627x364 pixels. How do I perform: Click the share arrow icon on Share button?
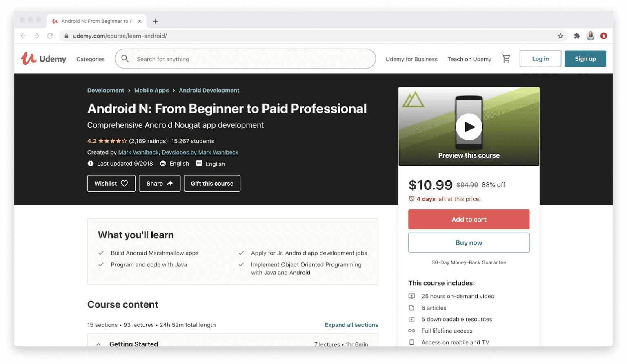169,183
